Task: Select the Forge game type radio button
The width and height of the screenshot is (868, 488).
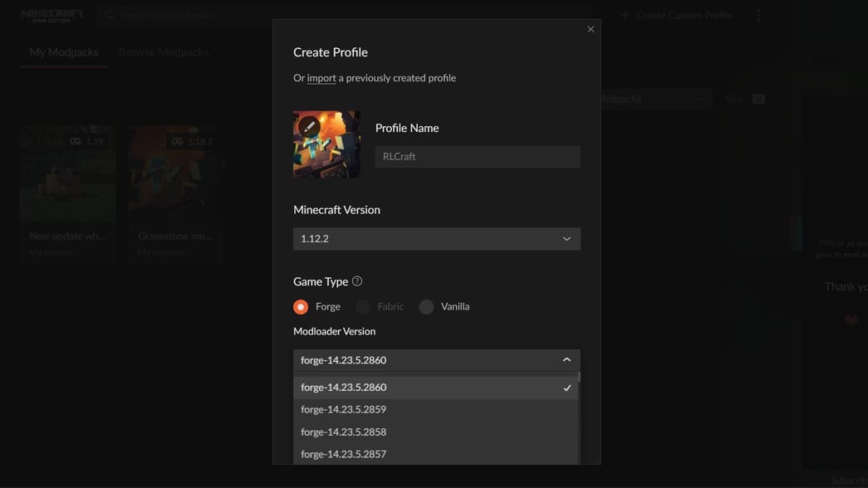Action: tap(301, 307)
